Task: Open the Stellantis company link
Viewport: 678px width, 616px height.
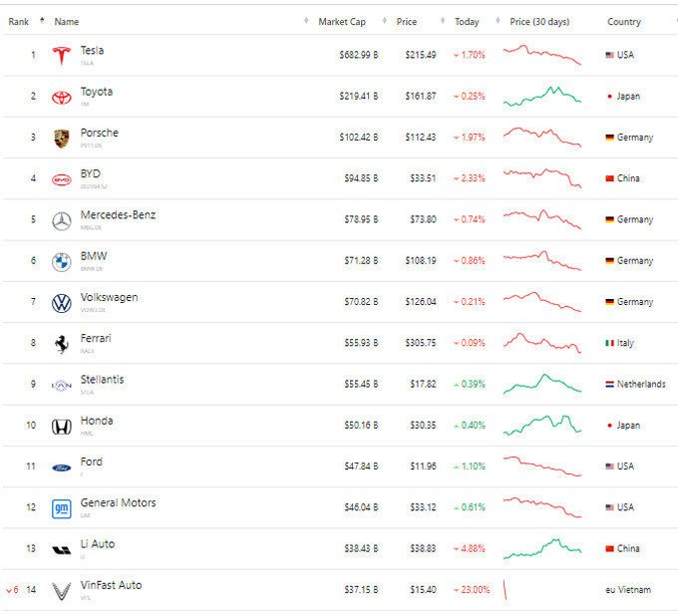Action: [102, 380]
